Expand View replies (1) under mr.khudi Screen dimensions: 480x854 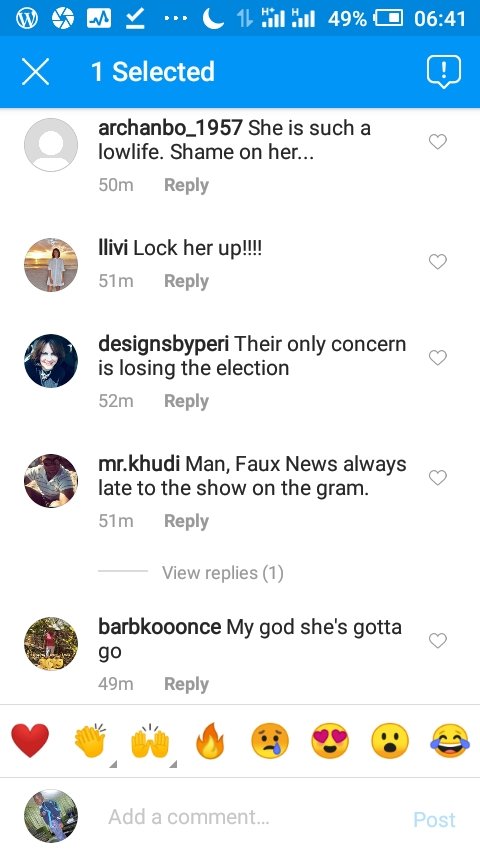tap(222, 572)
